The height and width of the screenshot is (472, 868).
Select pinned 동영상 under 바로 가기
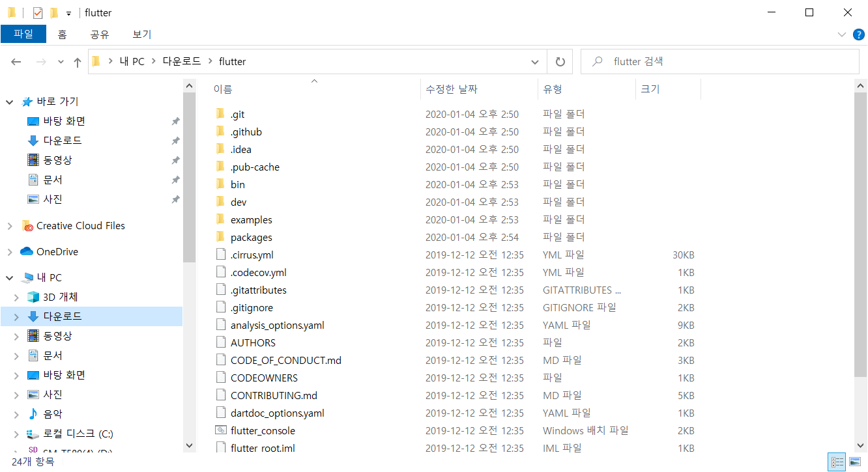pyautogui.click(x=57, y=160)
